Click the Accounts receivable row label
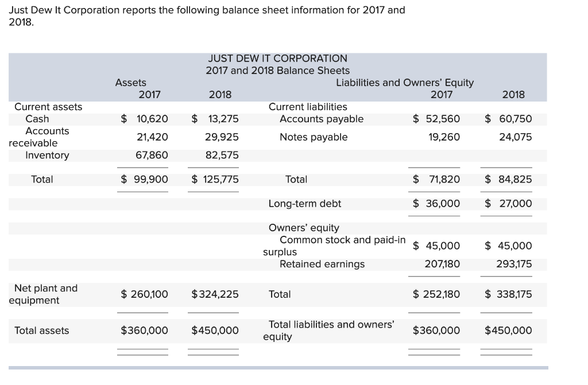The width and height of the screenshot is (588, 385). [x=39, y=137]
